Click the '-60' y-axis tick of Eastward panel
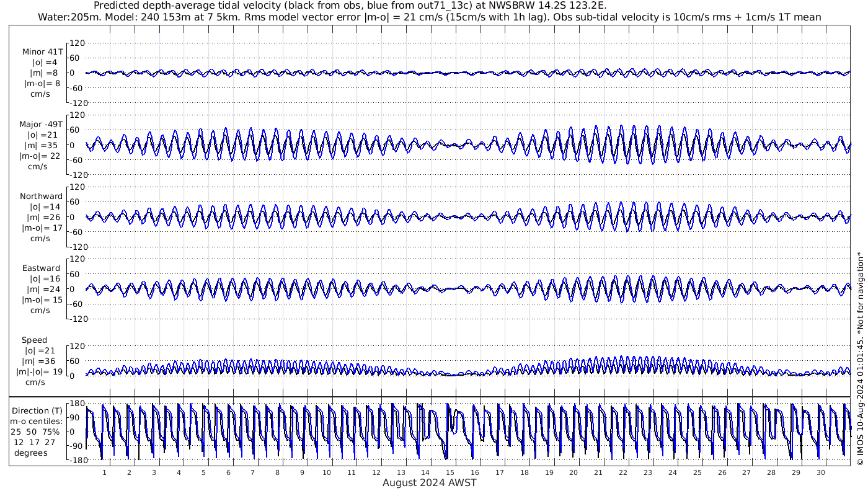868x496 pixels. coord(76,304)
